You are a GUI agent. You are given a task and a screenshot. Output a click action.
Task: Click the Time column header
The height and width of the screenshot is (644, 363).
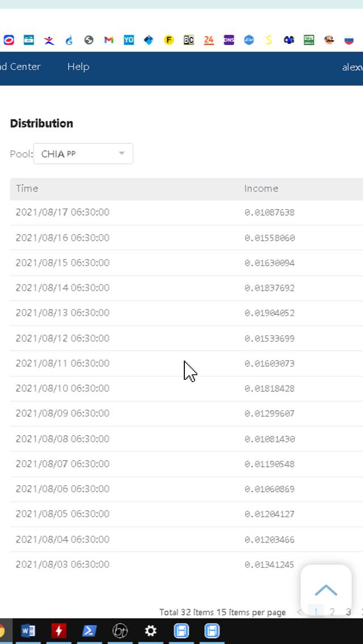27,188
